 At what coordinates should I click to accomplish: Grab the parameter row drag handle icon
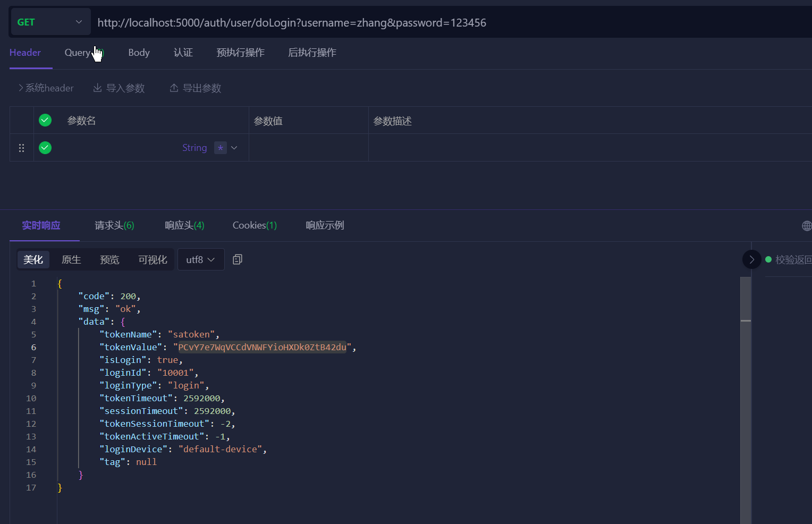click(22, 148)
